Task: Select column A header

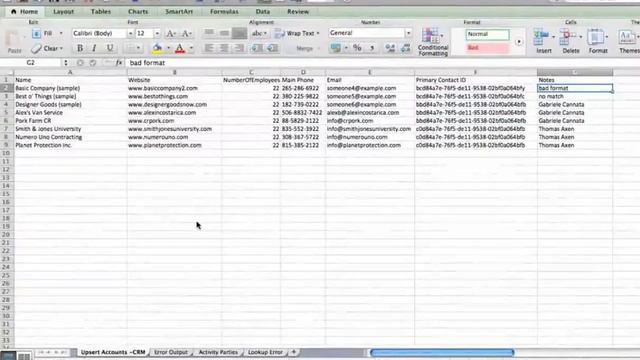Action: point(70,72)
